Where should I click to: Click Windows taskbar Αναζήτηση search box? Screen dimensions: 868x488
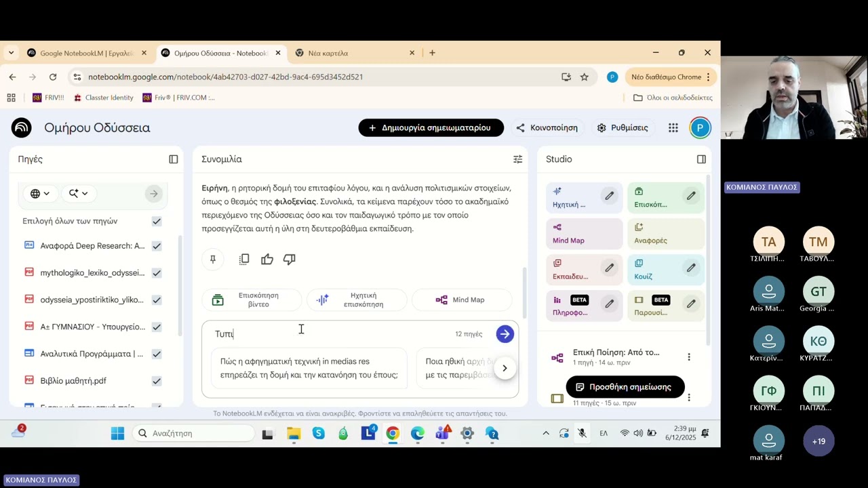click(x=193, y=433)
